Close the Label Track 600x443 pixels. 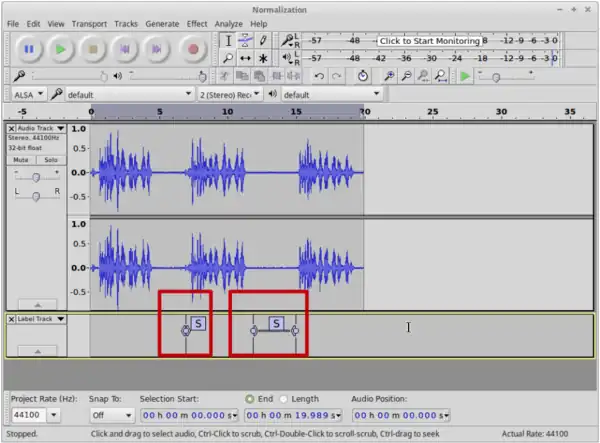(12, 319)
